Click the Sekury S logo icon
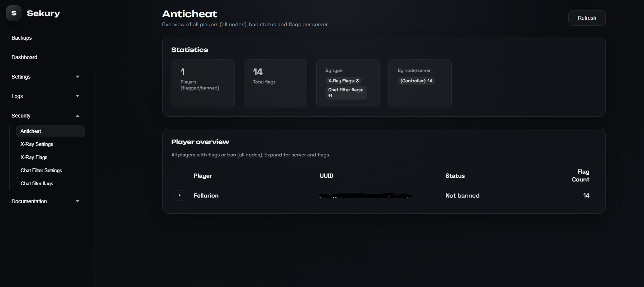 [14, 13]
